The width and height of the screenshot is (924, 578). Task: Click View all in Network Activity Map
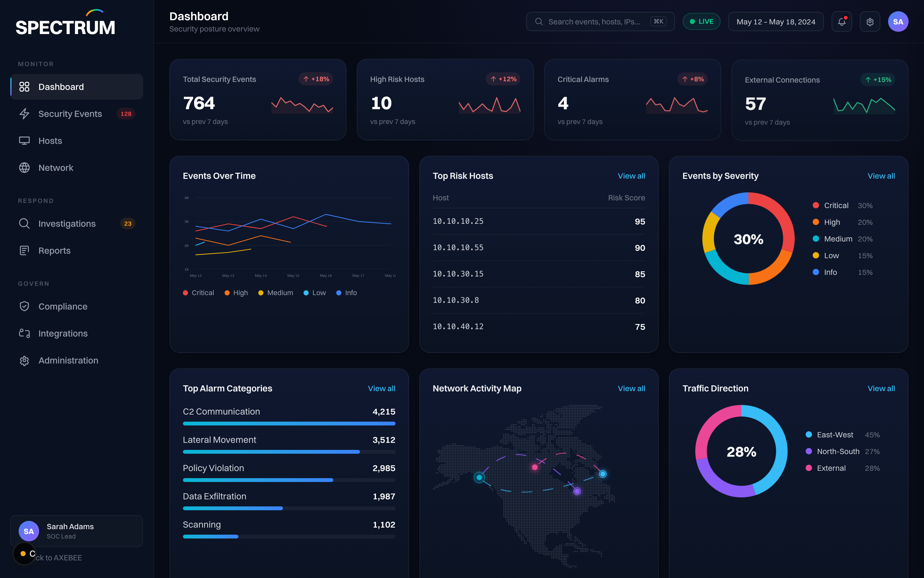click(x=631, y=389)
